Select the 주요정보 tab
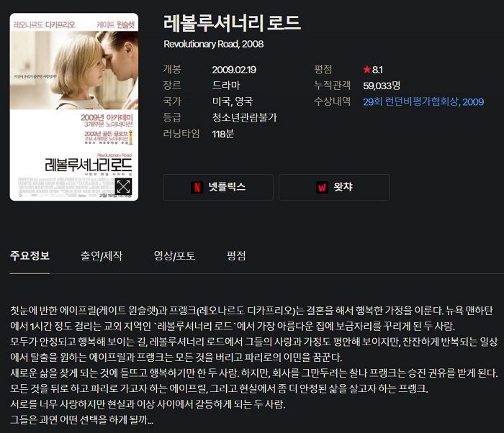 tap(30, 255)
